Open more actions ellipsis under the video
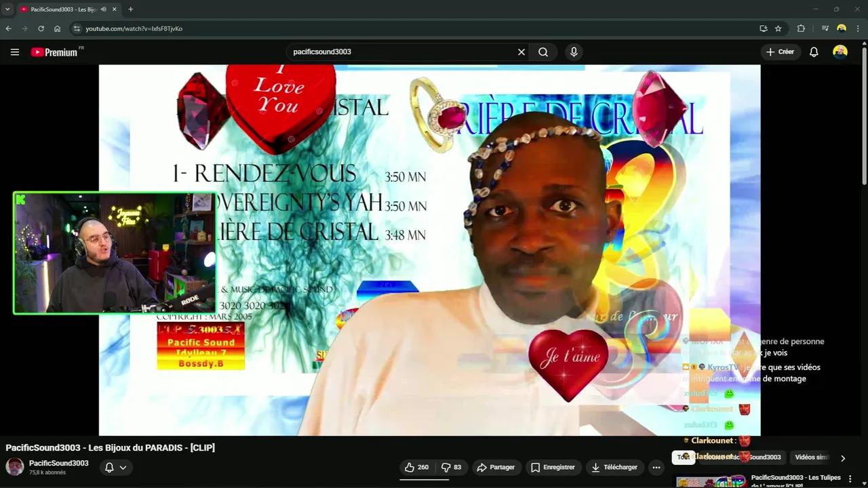Image resolution: width=868 pixels, height=488 pixels. (x=656, y=467)
